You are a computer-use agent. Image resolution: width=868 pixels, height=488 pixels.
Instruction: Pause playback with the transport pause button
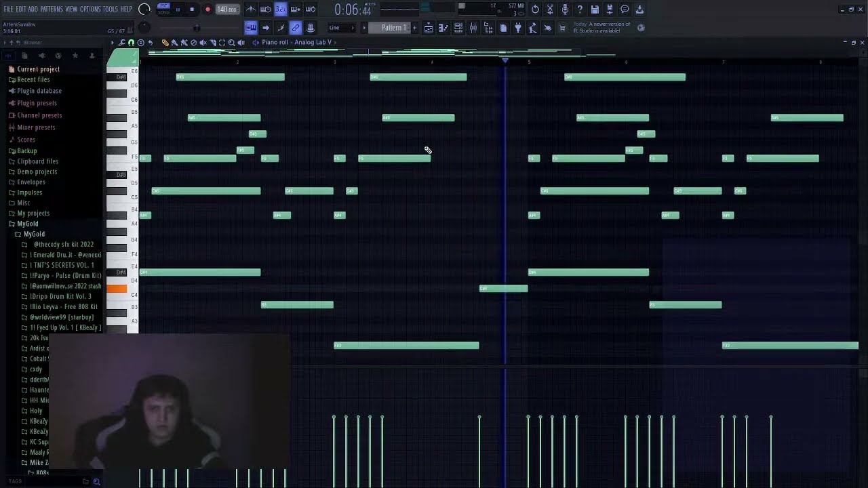178,9
